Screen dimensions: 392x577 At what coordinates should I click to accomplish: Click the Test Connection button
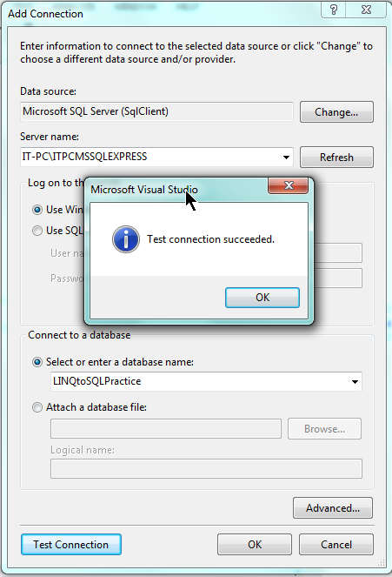(x=71, y=544)
